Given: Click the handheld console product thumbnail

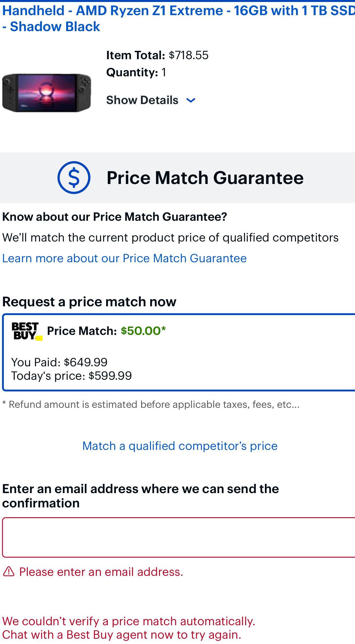Looking at the screenshot, I should [x=47, y=93].
